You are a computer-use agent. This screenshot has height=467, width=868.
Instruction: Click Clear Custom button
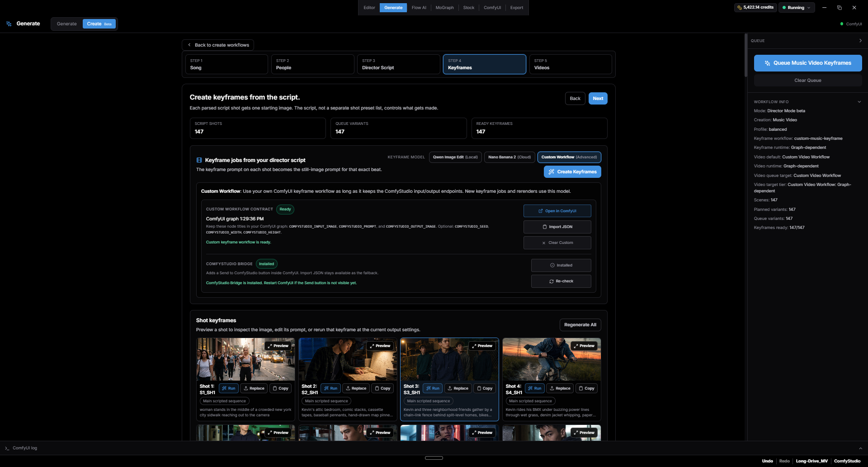(x=557, y=243)
